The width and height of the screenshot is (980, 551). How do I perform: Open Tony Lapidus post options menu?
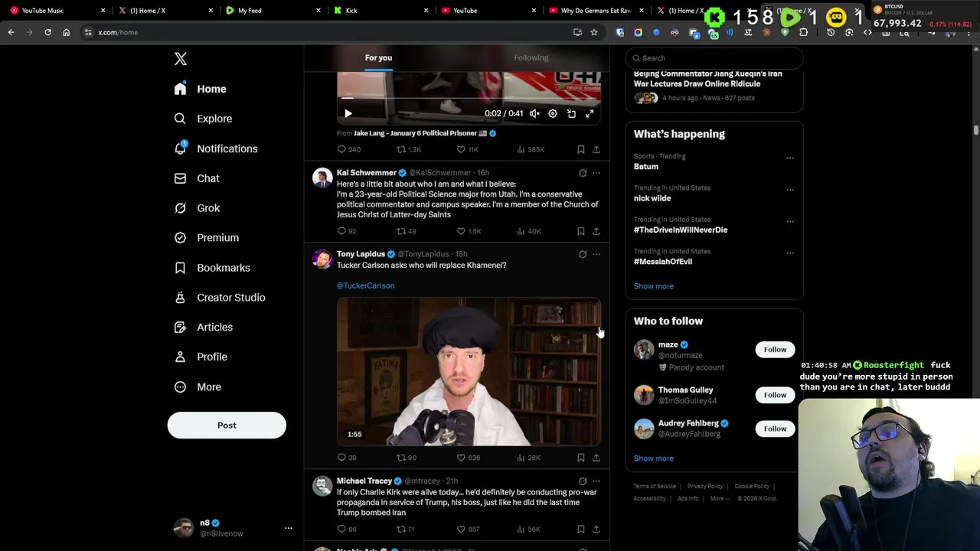596,254
